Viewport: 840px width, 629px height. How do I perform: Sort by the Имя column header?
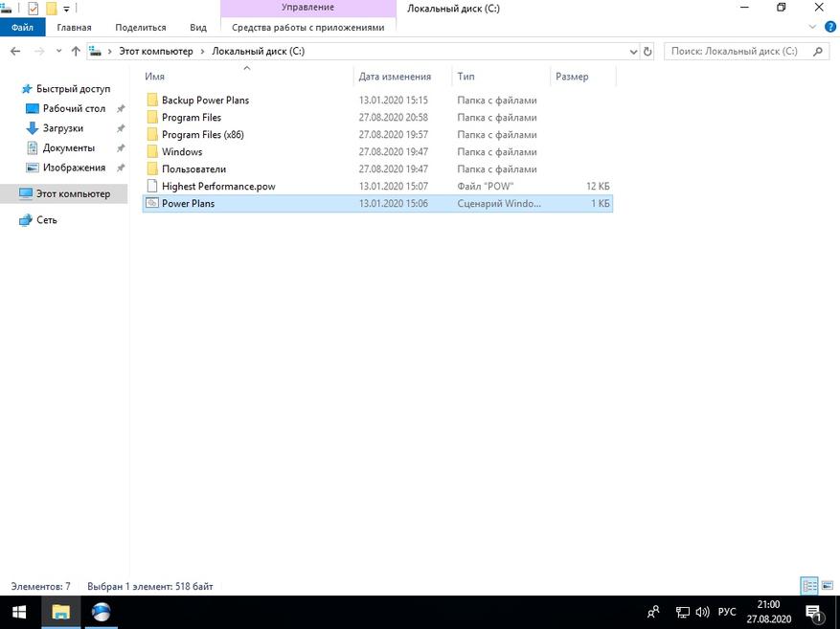pos(247,77)
